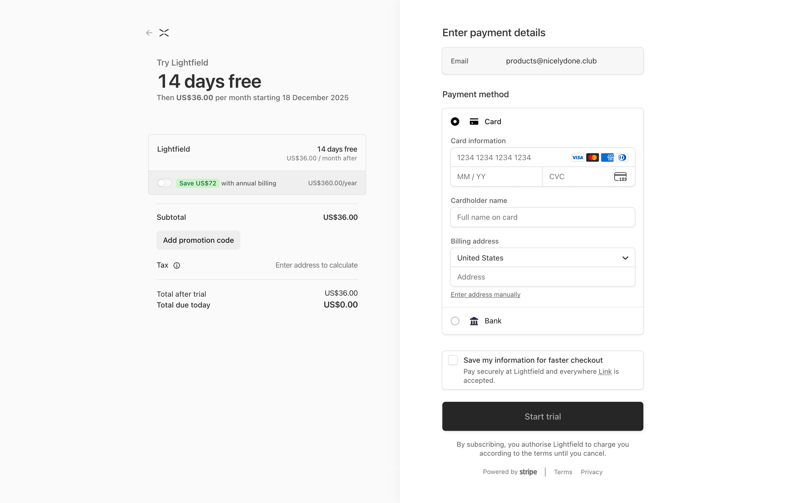Check Save my information for faster checkout
Image resolution: width=800 pixels, height=503 pixels.
click(x=453, y=360)
